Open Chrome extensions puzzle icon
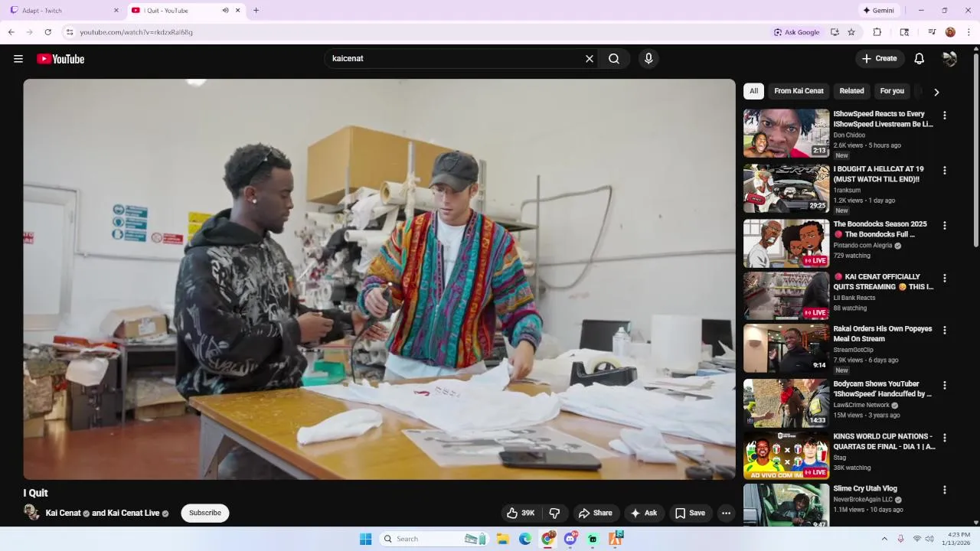The image size is (980, 551). pyautogui.click(x=877, y=32)
